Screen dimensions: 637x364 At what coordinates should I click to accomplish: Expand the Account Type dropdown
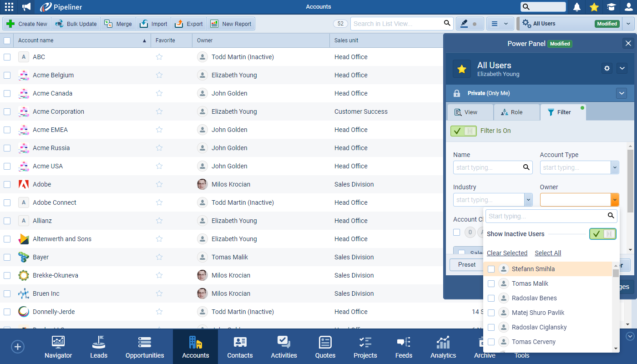tap(615, 167)
